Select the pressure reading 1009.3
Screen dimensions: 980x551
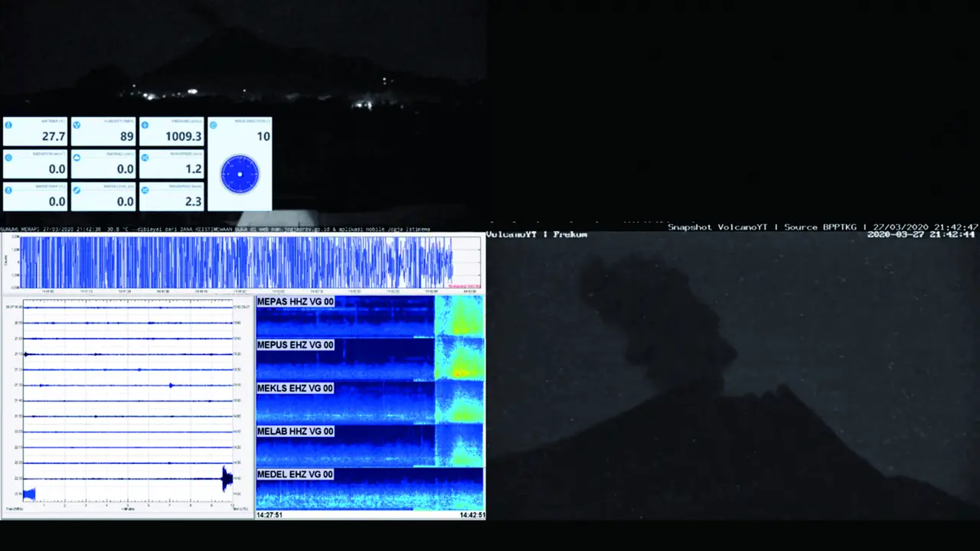(184, 137)
